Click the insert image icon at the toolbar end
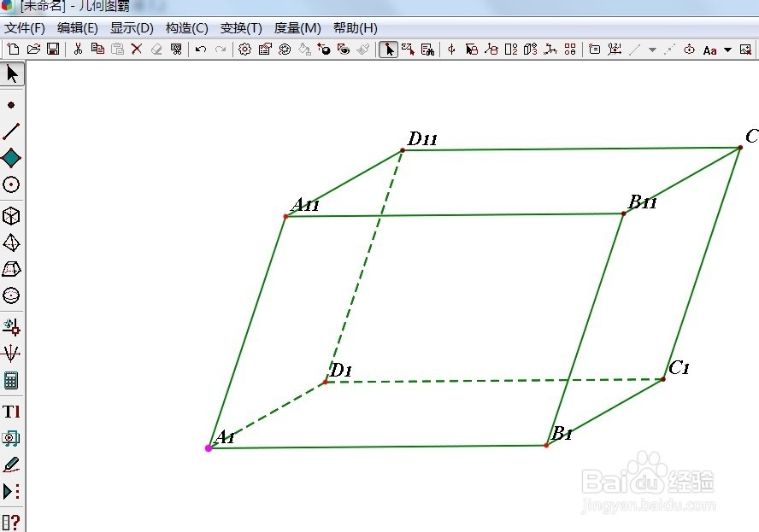 tap(745, 49)
